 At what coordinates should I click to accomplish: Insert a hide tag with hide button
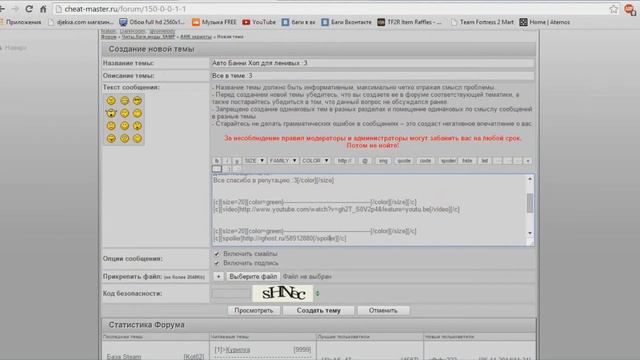click(467, 161)
